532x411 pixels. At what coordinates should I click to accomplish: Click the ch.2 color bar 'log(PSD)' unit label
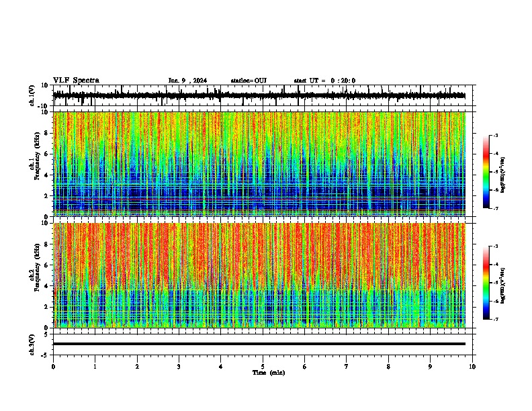502,285
